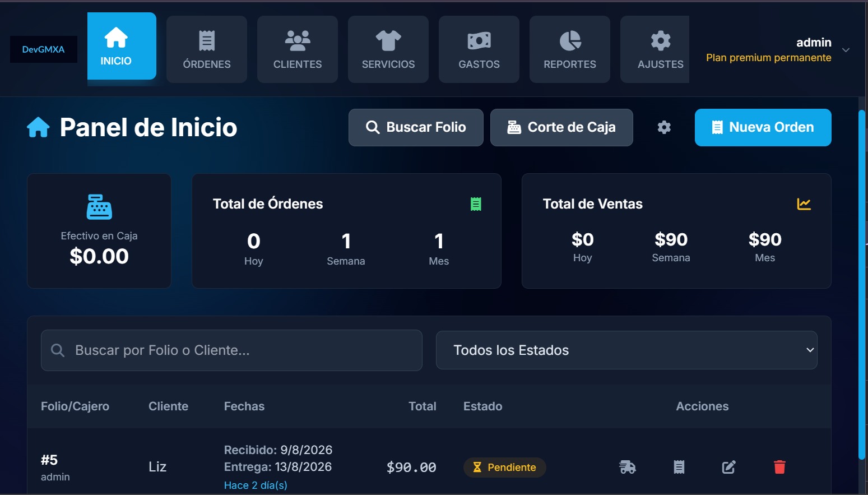Open panel settings gear icon
This screenshot has height=495, width=868.
tap(664, 127)
